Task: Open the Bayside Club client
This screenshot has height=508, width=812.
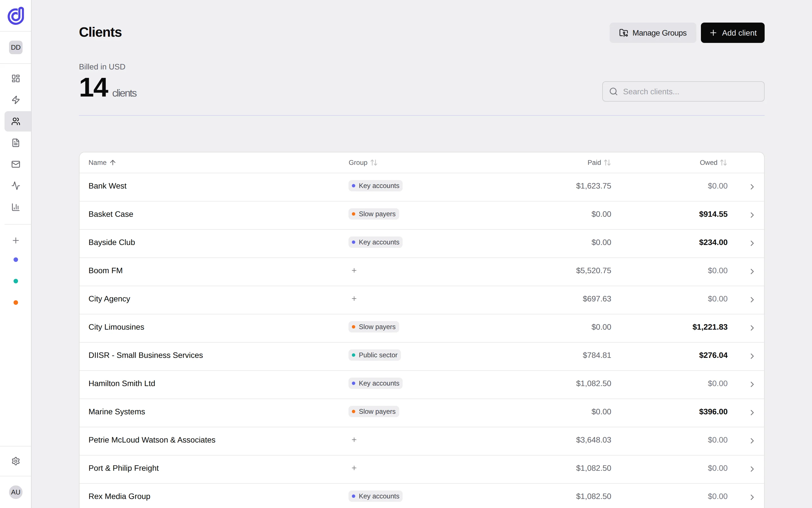Action: coord(112,242)
